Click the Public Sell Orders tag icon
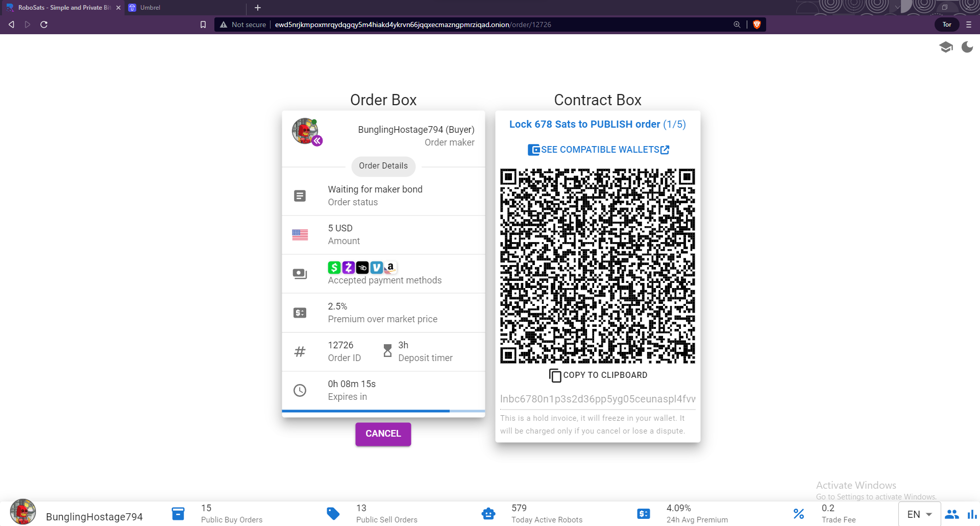Viewport: 980px width, 526px height. (333, 514)
